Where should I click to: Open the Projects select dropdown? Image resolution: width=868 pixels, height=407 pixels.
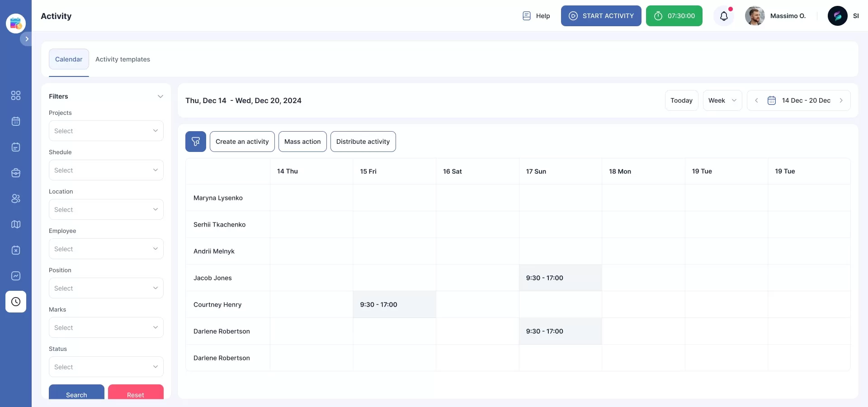click(106, 131)
